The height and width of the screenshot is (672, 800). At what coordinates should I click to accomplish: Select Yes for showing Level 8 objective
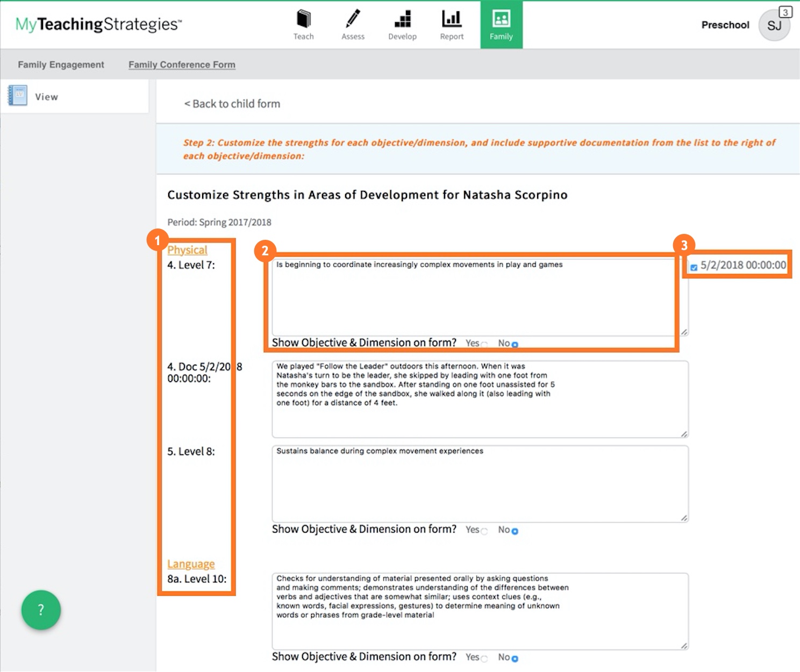click(483, 530)
